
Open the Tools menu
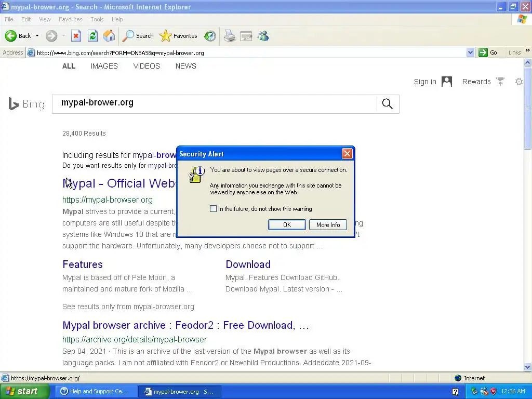point(97,19)
